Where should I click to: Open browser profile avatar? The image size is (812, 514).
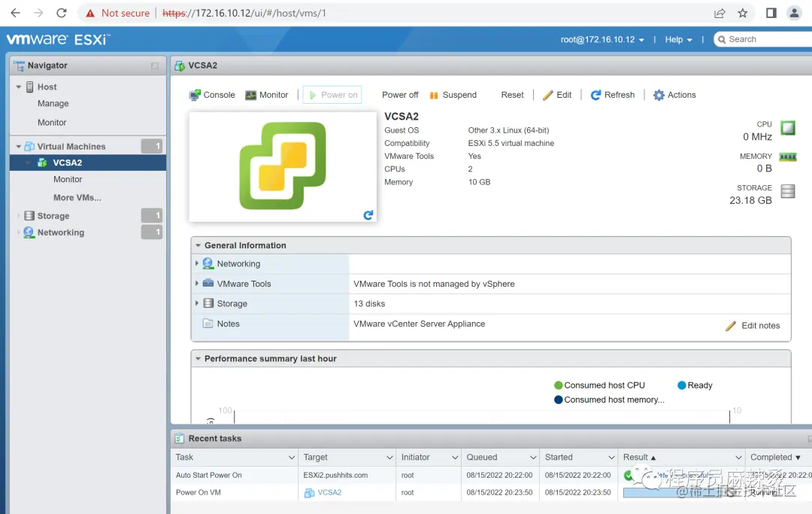794,13
